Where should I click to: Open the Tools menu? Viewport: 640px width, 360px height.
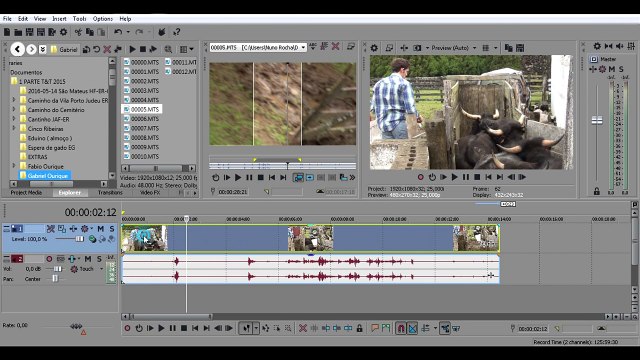tap(79, 19)
